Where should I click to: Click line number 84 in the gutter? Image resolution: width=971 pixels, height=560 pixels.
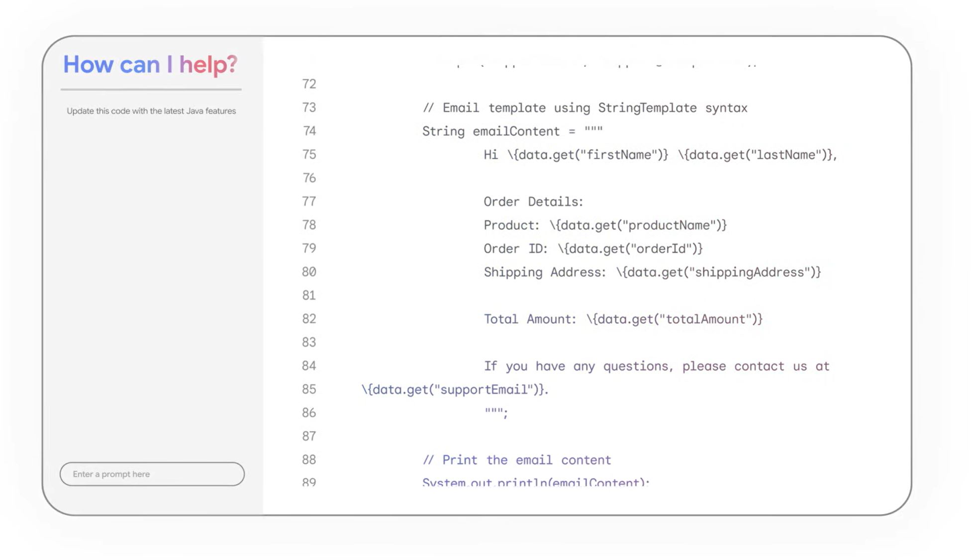tap(309, 366)
